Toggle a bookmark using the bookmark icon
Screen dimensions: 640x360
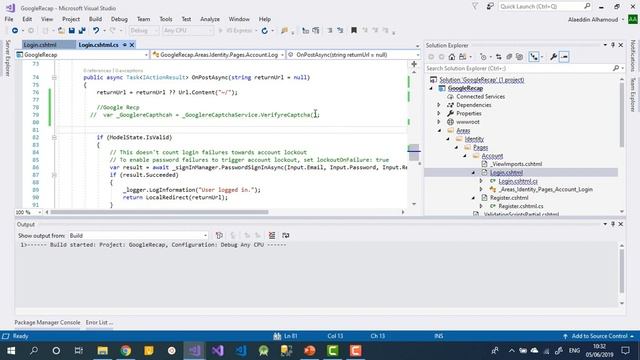pos(354,31)
